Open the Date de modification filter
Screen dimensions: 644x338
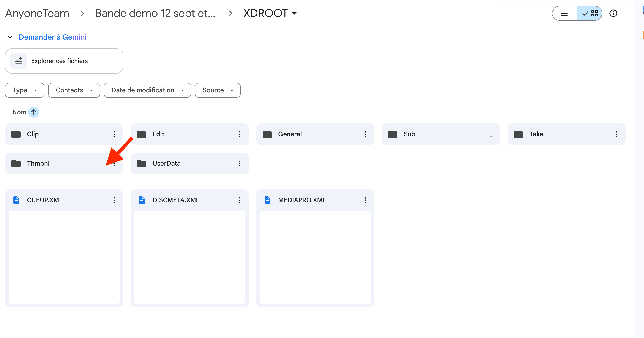147,90
